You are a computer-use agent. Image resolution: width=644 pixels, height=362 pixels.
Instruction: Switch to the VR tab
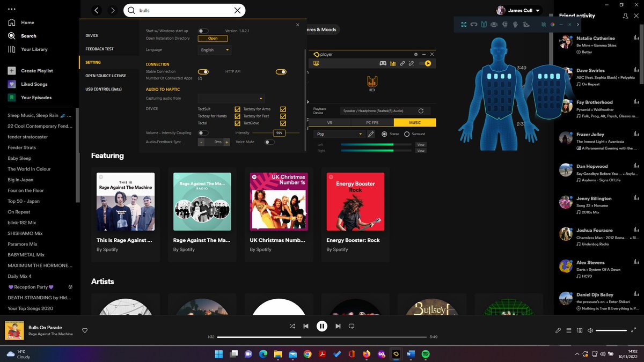click(x=330, y=123)
